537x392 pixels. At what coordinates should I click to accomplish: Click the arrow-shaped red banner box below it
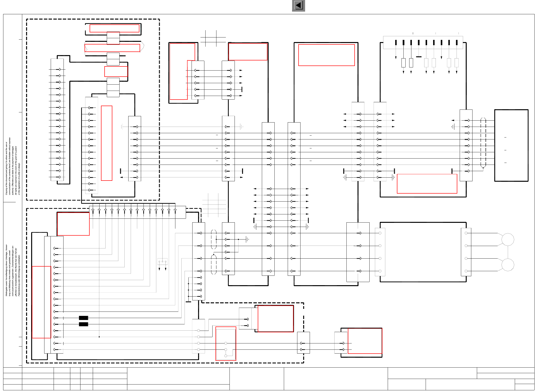(112, 48)
